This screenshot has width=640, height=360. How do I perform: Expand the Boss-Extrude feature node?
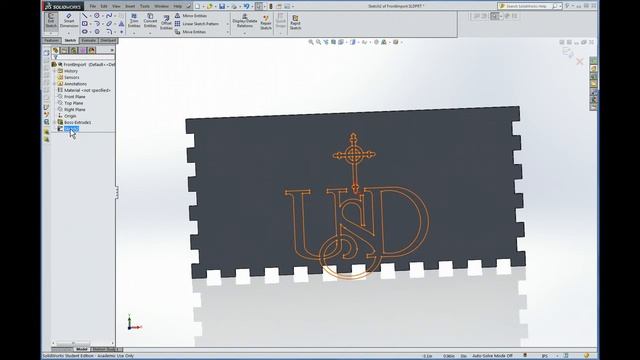(x=55, y=122)
